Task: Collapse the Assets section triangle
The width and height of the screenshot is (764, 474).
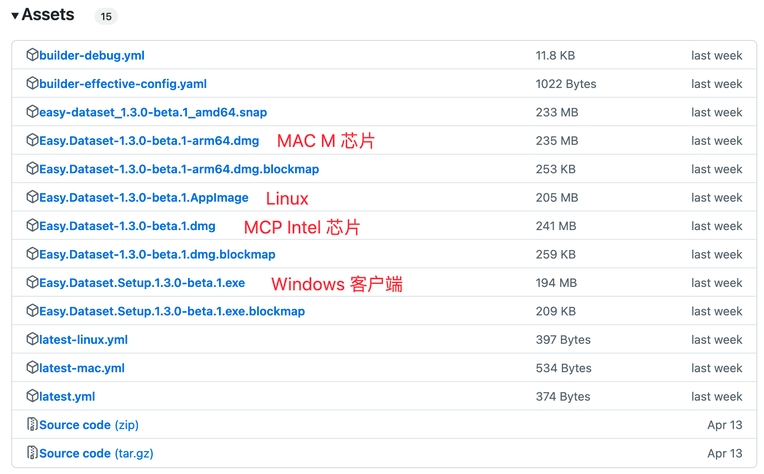Action: [15, 16]
